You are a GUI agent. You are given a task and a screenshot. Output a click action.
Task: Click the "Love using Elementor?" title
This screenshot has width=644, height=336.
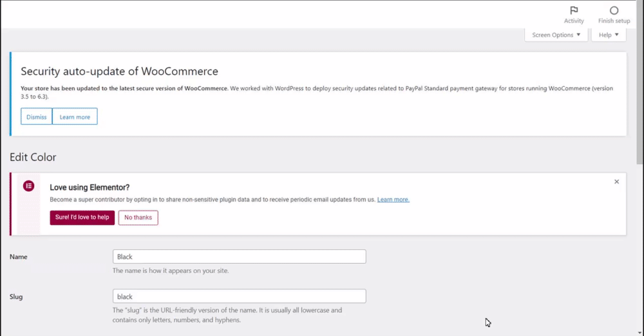click(90, 187)
